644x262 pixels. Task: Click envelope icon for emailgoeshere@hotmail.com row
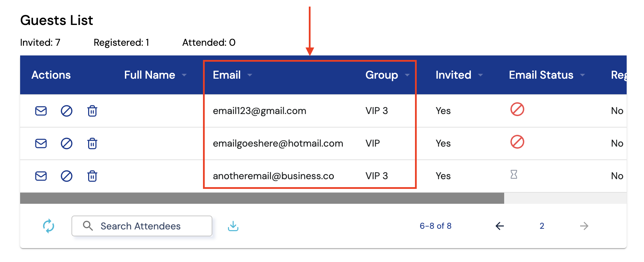(x=41, y=143)
